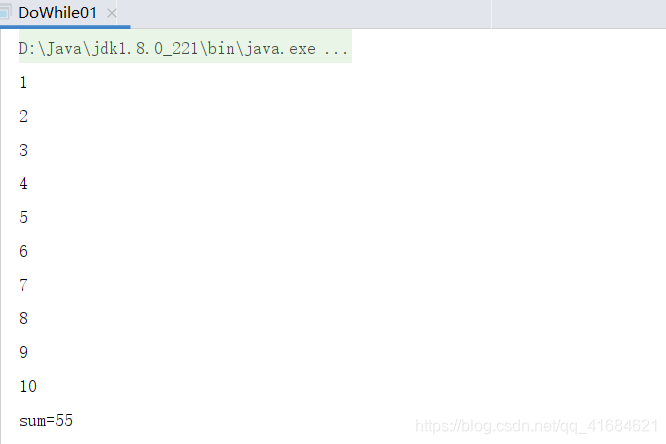Click the output line showing 9
The image size is (666, 444).
tap(23, 352)
